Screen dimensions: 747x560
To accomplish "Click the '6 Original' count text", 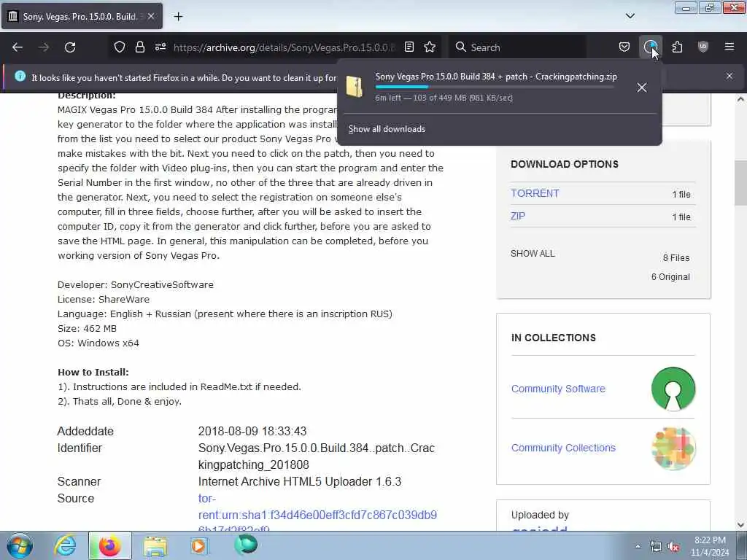I will point(670,276).
